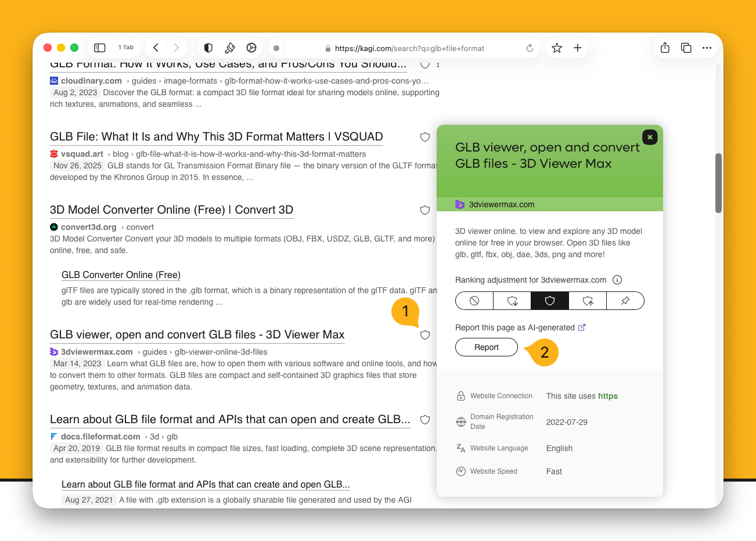756x541 pixels.
Task: Select Block option in ranking adjustment
Action: point(474,301)
